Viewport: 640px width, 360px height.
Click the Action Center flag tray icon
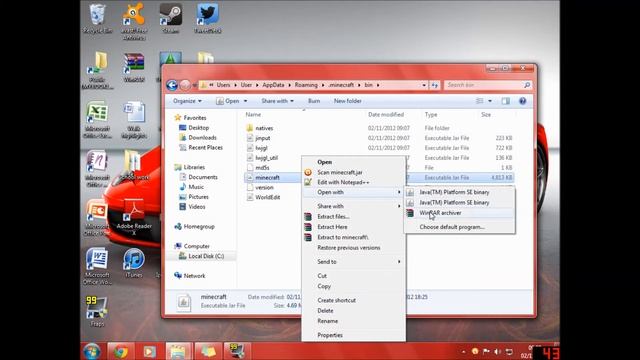coord(486,351)
